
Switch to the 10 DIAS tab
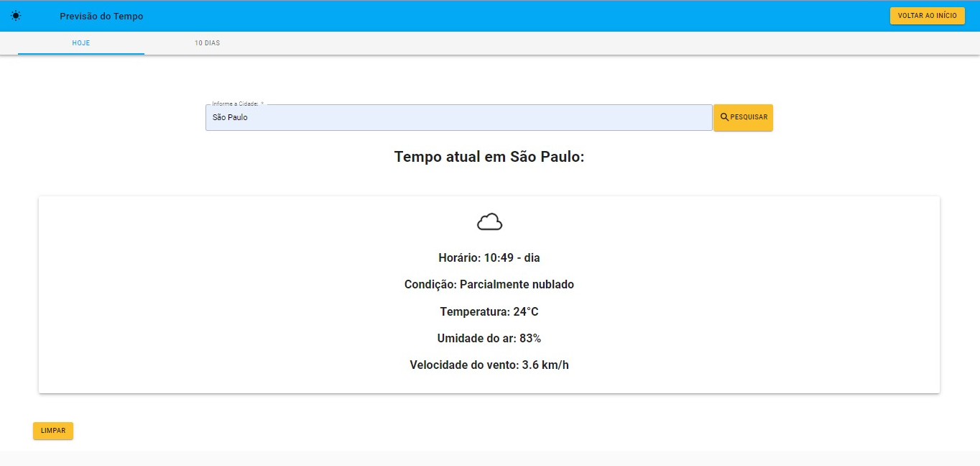207,42
